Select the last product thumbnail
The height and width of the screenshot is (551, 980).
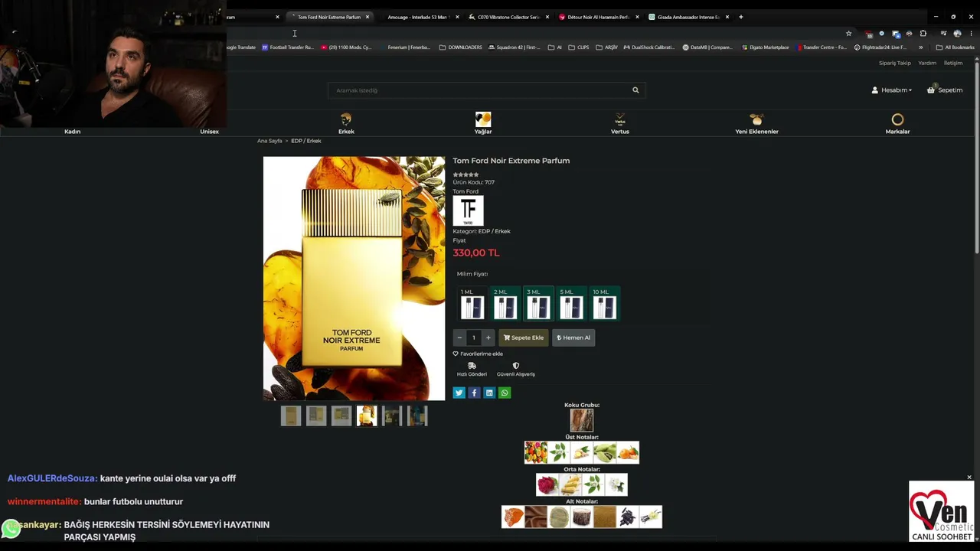pyautogui.click(x=417, y=416)
